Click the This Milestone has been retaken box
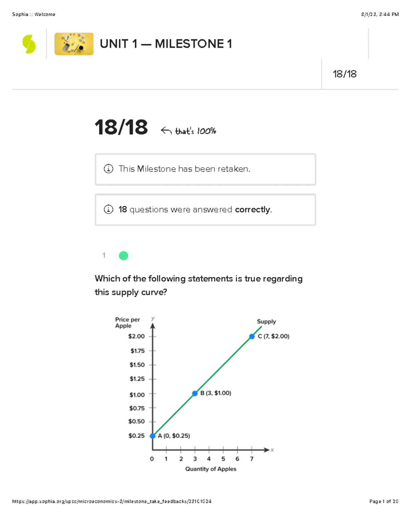 coord(205,169)
